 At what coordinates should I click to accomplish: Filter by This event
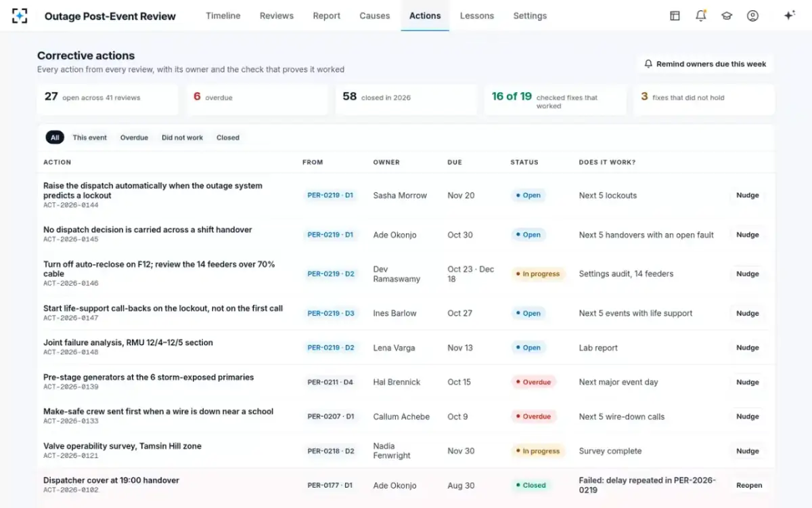(90, 137)
